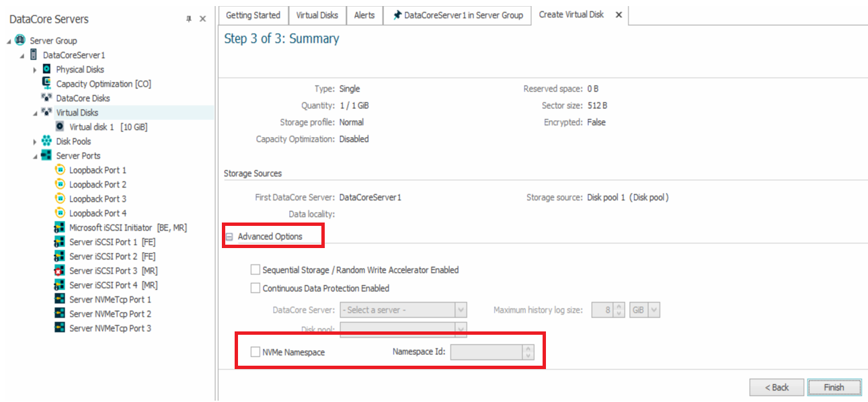Click the Capacity Optimization [CO] icon
Viewport: 868px width, 402px height.
click(46, 83)
